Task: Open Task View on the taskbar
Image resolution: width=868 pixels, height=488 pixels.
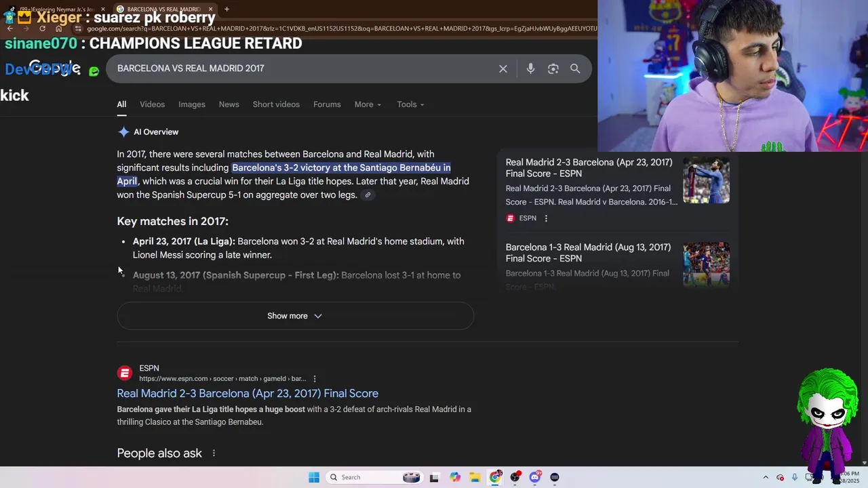Action: (434, 477)
